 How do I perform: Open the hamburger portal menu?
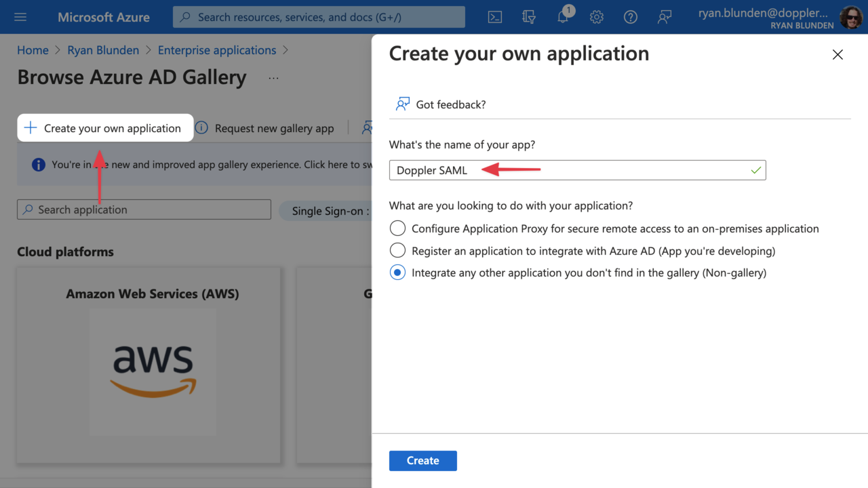click(20, 17)
